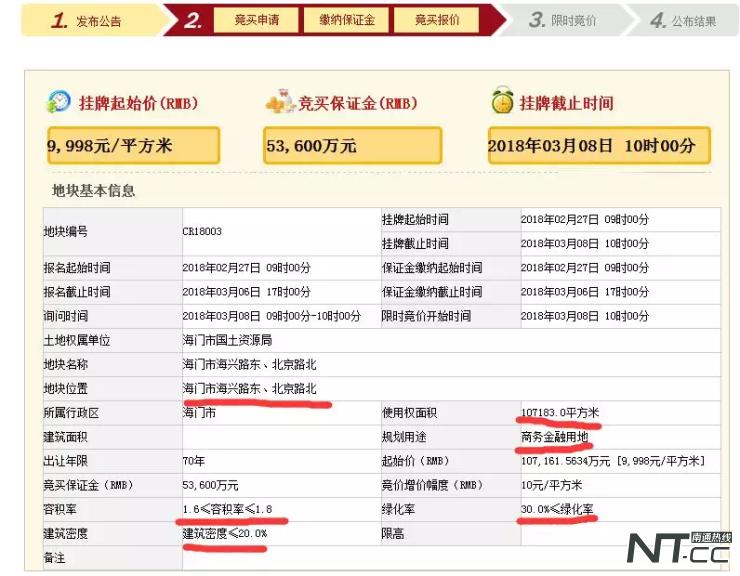740x576 pixels.
Task: Open step 3 限时竞价
Action: click(563, 21)
